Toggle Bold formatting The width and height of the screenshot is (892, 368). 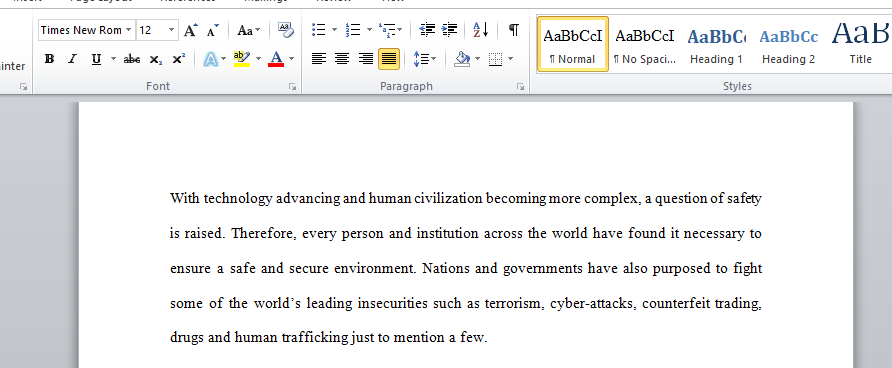pyautogui.click(x=49, y=59)
